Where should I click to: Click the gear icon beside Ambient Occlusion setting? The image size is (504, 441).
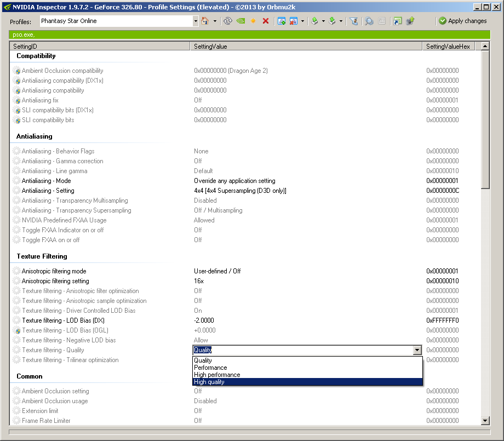17,391
